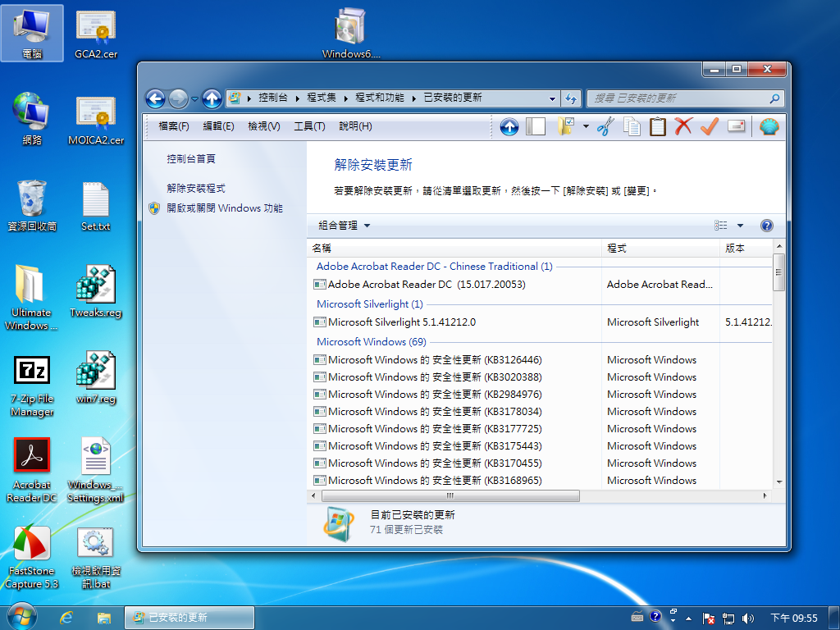
Task: Select the KB3177725 security update
Action: 542,428
